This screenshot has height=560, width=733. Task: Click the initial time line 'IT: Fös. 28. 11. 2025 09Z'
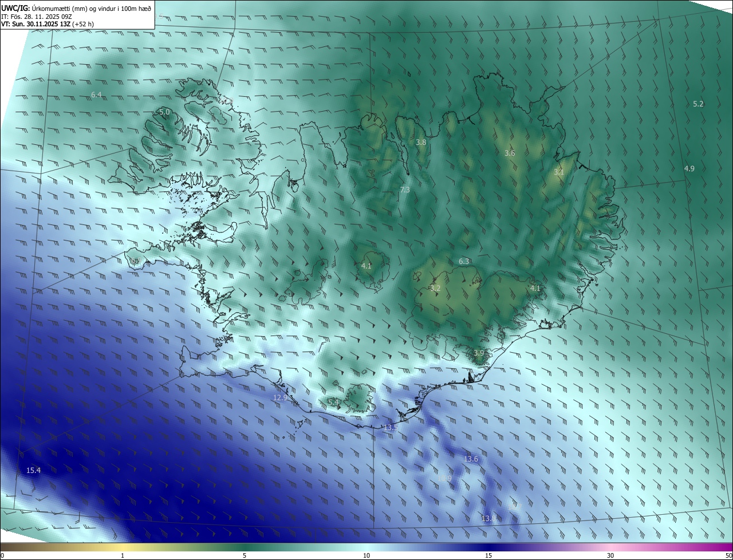pyautogui.click(x=37, y=17)
